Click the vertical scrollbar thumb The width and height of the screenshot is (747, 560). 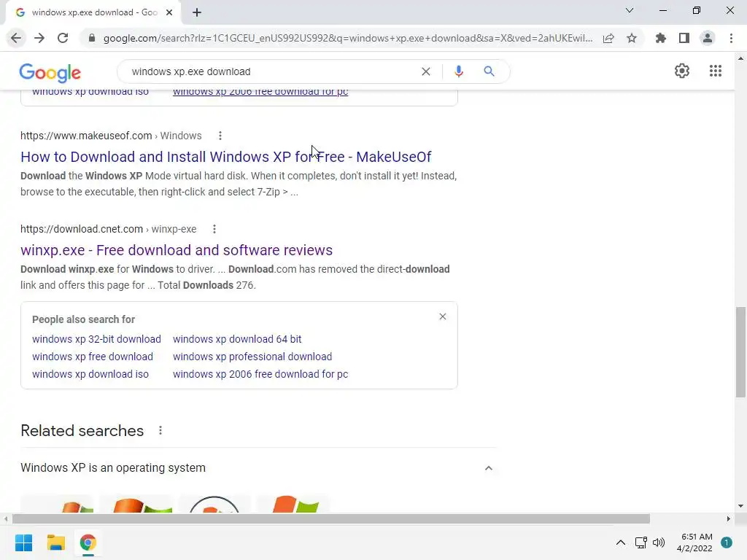740,352
